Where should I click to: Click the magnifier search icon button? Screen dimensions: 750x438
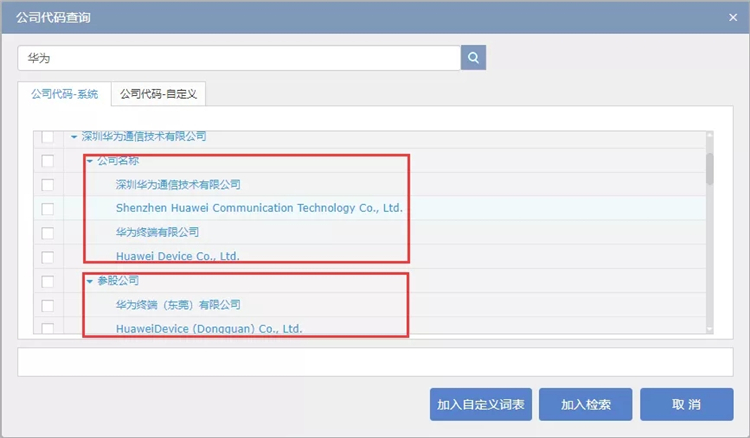(x=473, y=57)
